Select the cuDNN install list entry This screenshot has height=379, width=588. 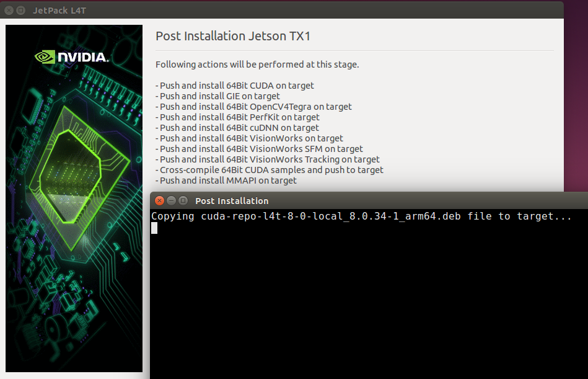pyautogui.click(x=237, y=128)
